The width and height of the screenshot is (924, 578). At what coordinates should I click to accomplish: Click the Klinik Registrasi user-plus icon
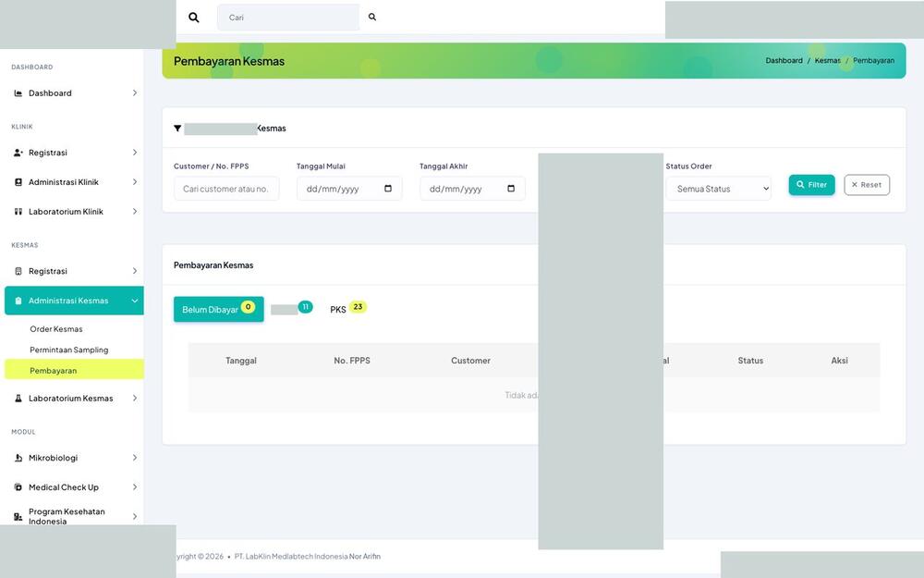click(18, 153)
